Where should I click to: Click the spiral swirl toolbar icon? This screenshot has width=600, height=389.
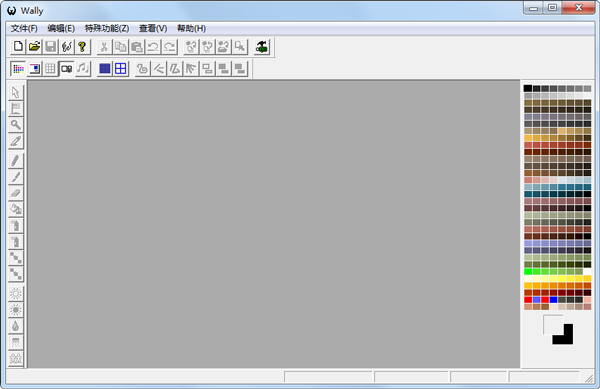coord(142,69)
